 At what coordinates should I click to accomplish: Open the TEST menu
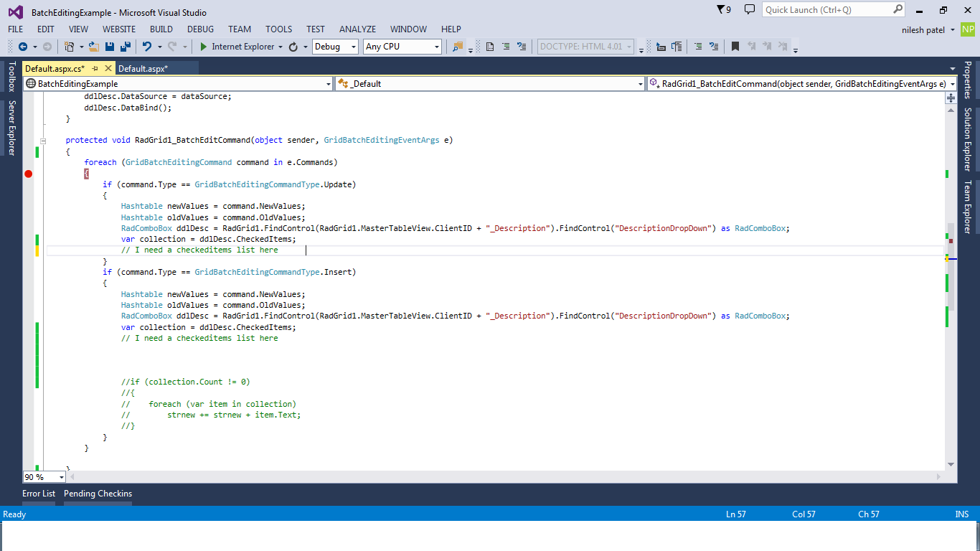(x=316, y=29)
